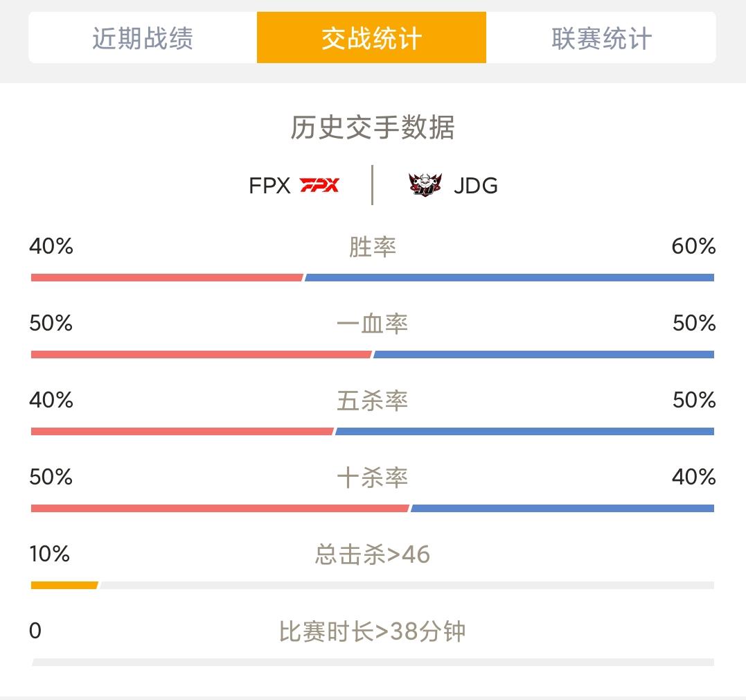Click the red 一血率 bar segment
746x700 pixels.
[x=202, y=355]
